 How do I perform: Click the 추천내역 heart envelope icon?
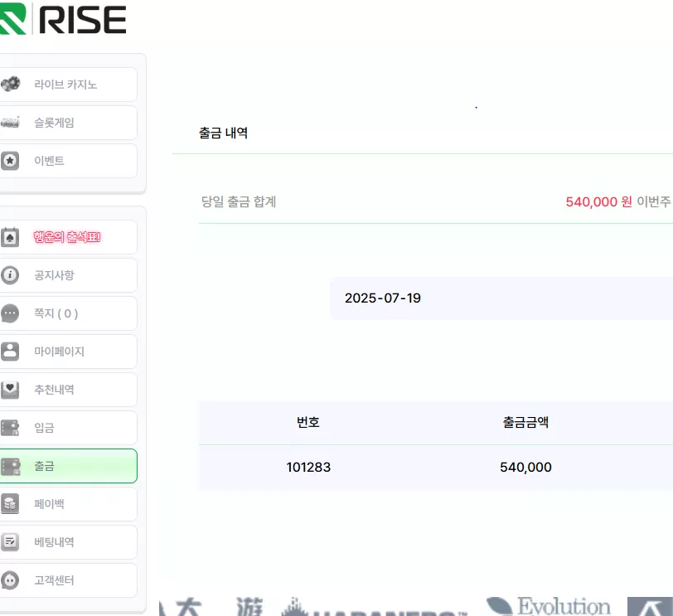(x=10, y=390)
